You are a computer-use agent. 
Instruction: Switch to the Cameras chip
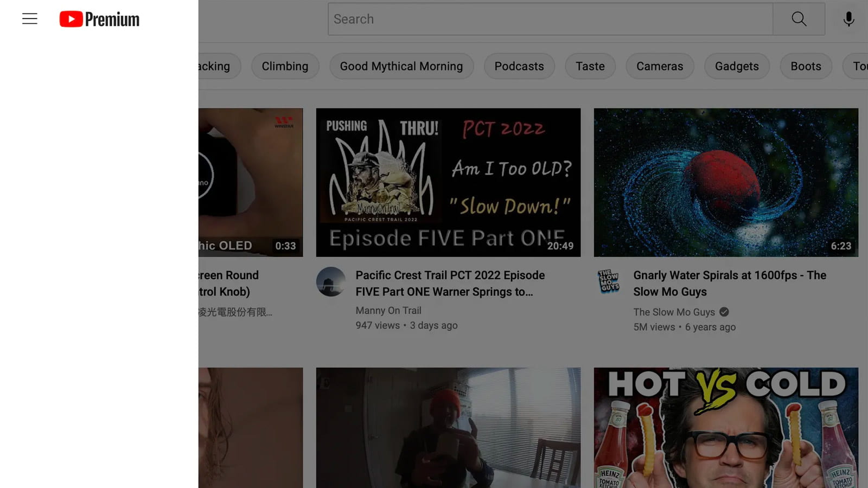pos(659,66)
